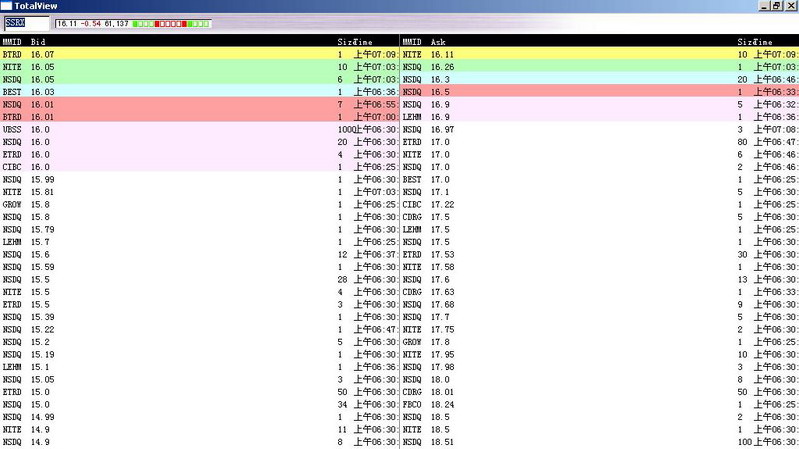Select the FBCO ask row at 18.24
799x449 pixels.
[x=600, y=404]
